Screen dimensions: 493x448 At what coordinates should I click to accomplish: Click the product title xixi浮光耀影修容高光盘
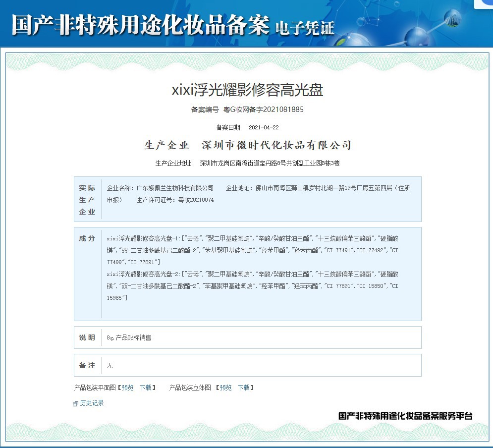pos(247,90)
